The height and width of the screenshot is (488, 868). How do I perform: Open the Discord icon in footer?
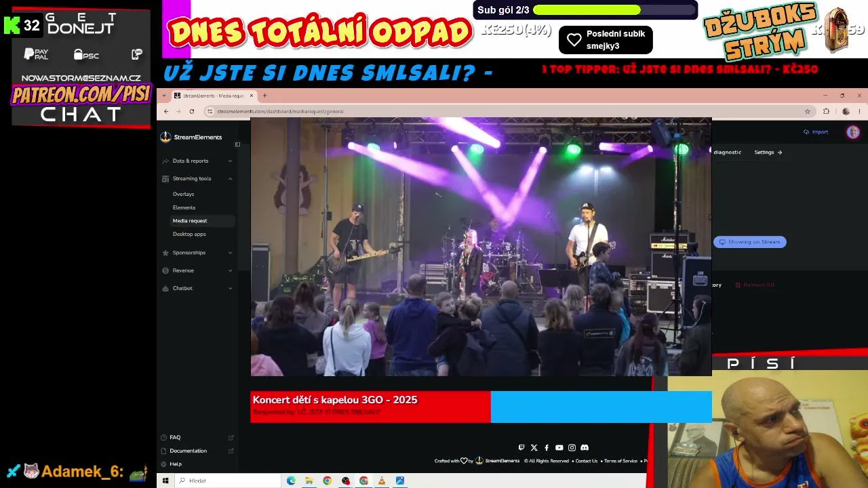coord(585,447)
